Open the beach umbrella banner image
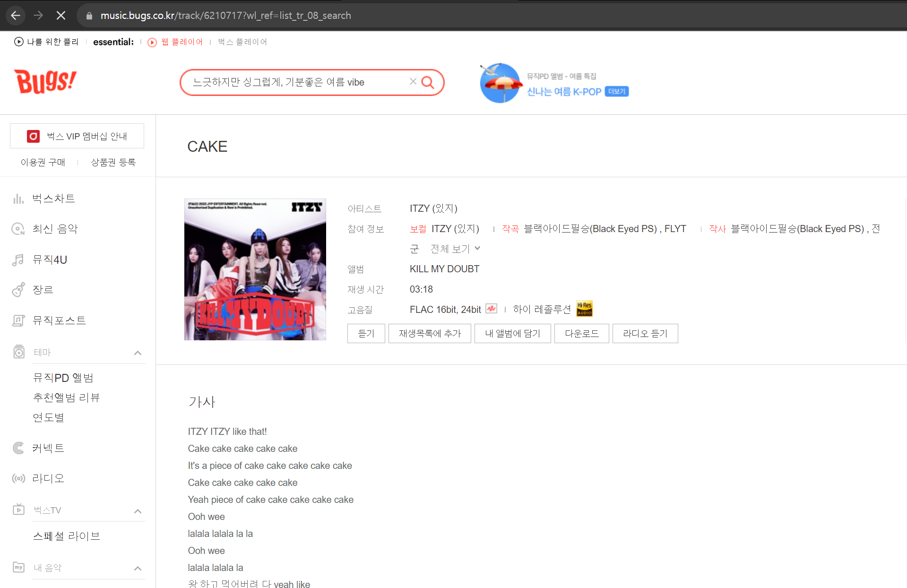The image size is (907, 588). (x=501, y=83)
